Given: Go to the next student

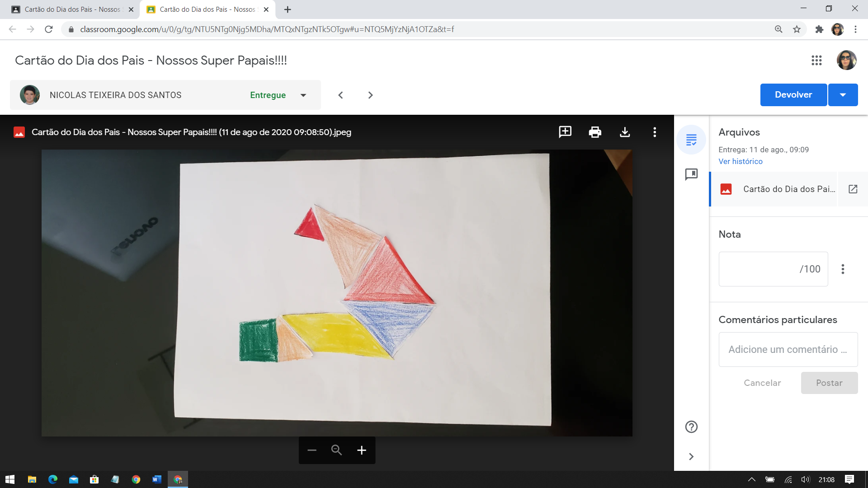Looking at the screenshot, I should (x=370, y=95).
